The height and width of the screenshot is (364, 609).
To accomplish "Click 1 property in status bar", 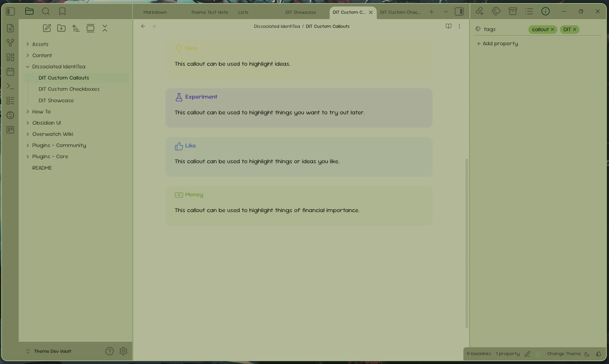I will tap(508, 354).
